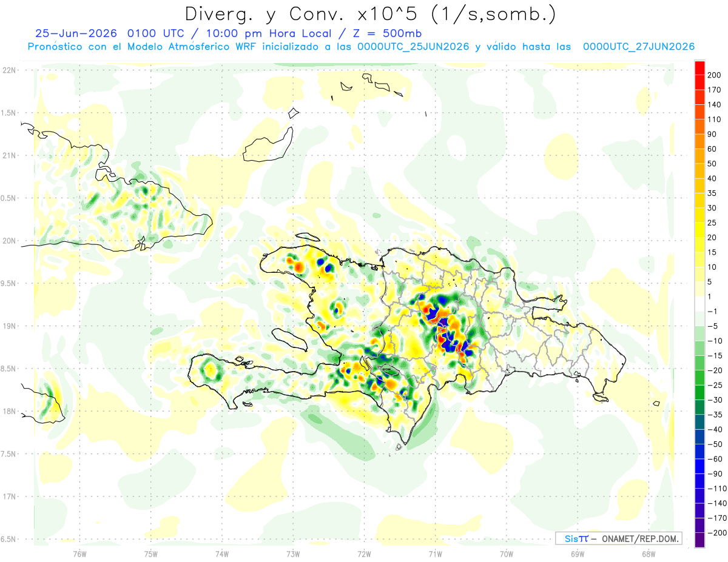Click the positive 5 colorbar label
This screenshot has height=562, width=728.
pyautogui.click(x=710, y=282)
